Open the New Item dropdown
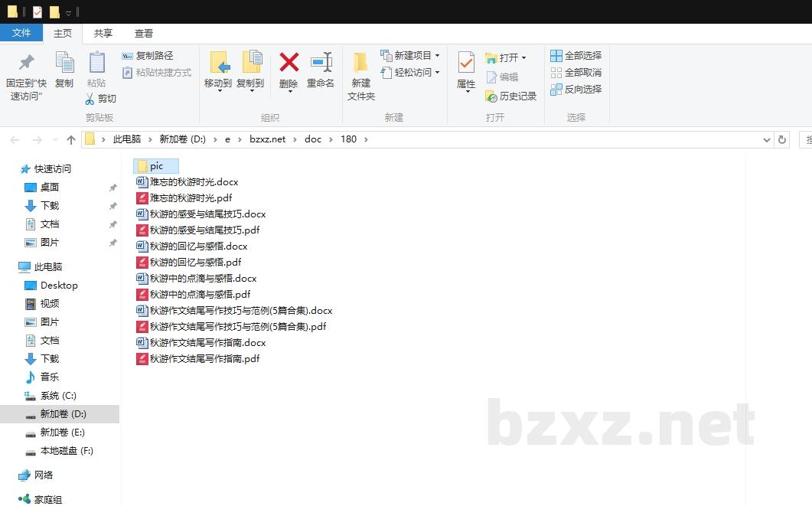The width and height of the screenshot is (812, 506). tap(437, 56)
